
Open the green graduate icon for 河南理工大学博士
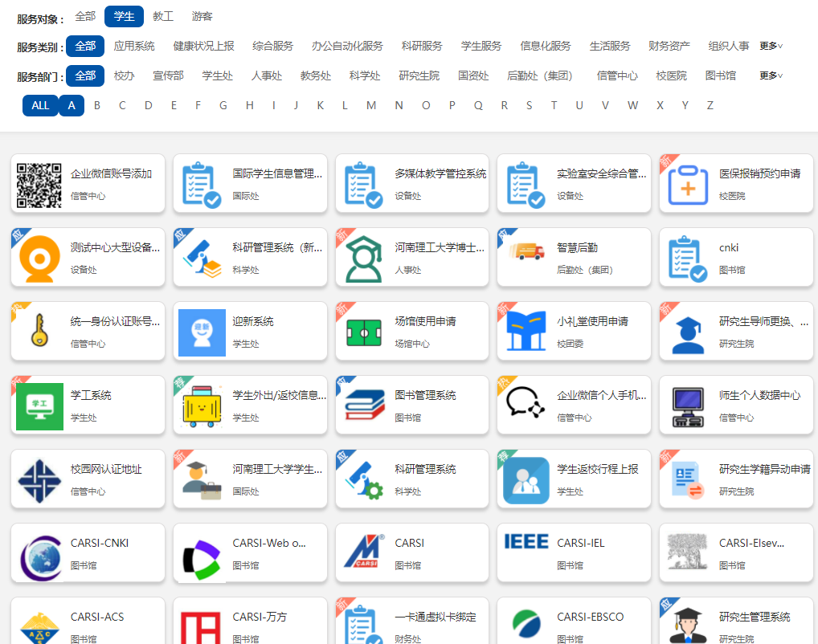364,259
